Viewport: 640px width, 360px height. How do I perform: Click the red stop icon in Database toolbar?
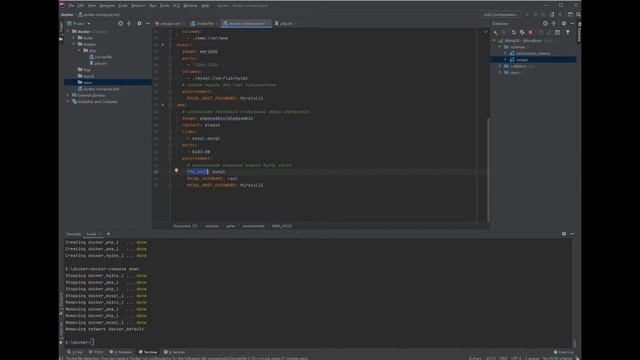coord(531,32)
